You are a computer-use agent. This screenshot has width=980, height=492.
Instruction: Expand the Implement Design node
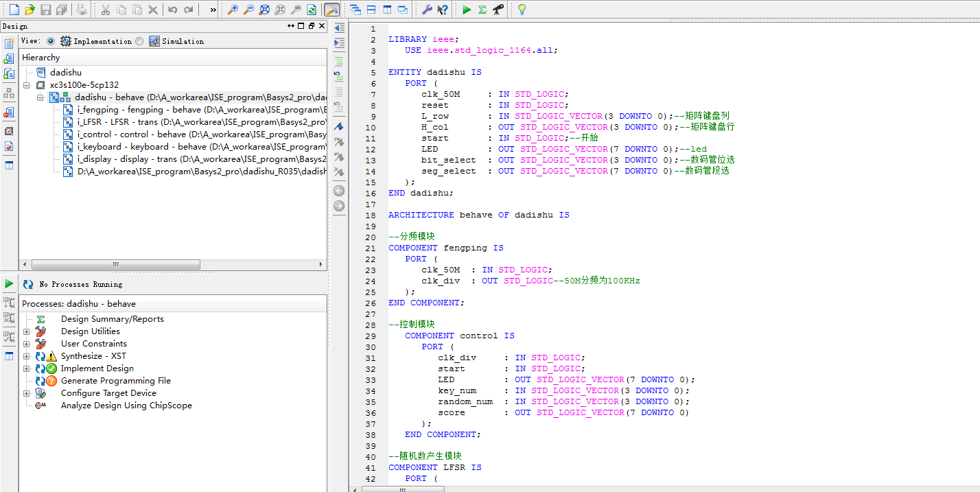(27, 368)
